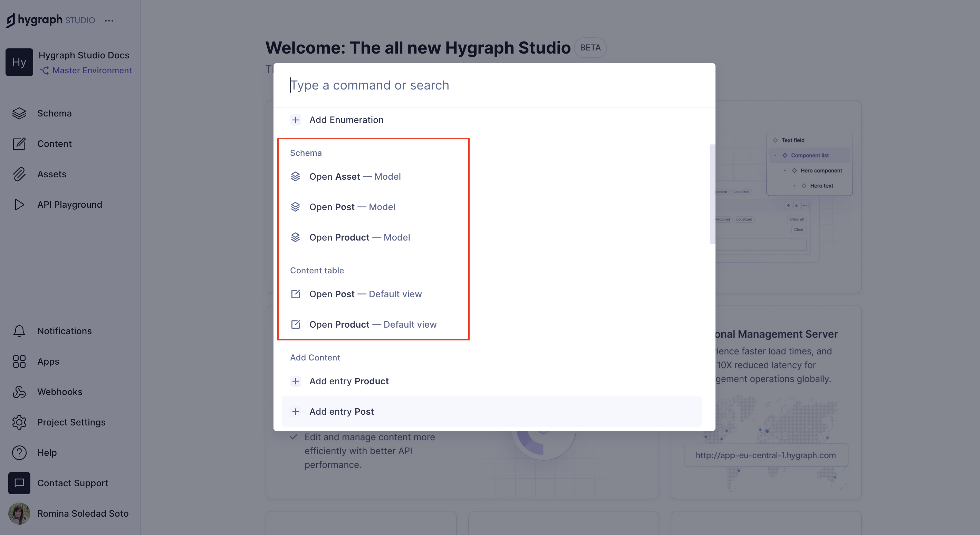The width and height of the screenshot is (980, 535).
Task: Click the Apps grid icon
Action: pos(19,362)
